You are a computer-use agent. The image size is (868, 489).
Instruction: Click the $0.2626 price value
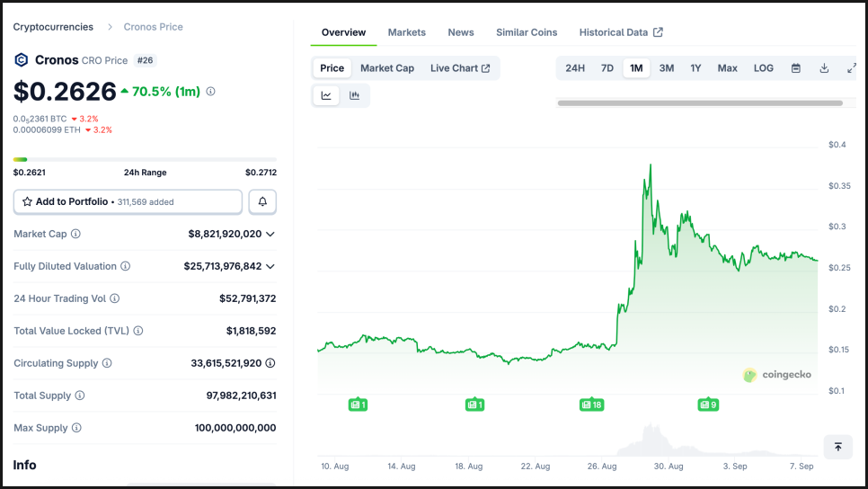tap(65, 92)
